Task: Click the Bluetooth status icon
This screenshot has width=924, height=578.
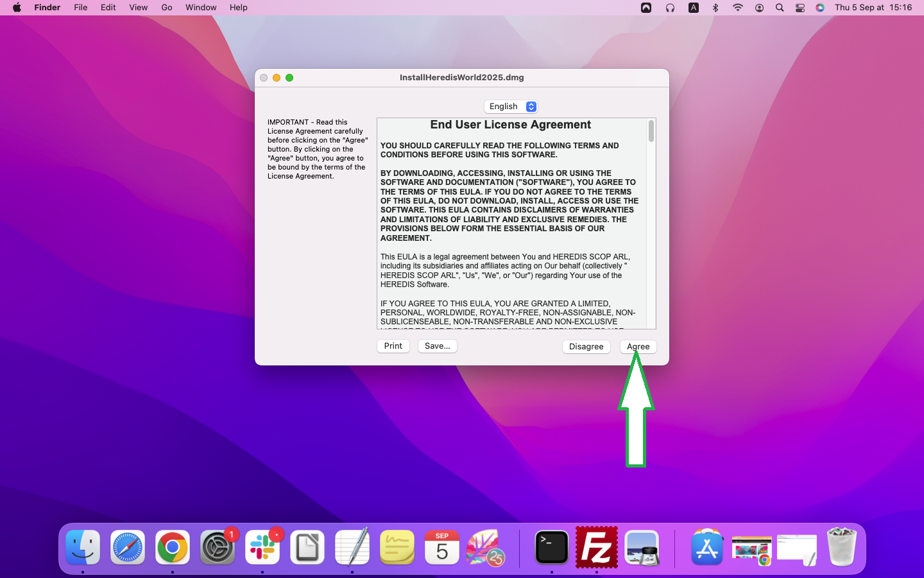Action: 715,8
